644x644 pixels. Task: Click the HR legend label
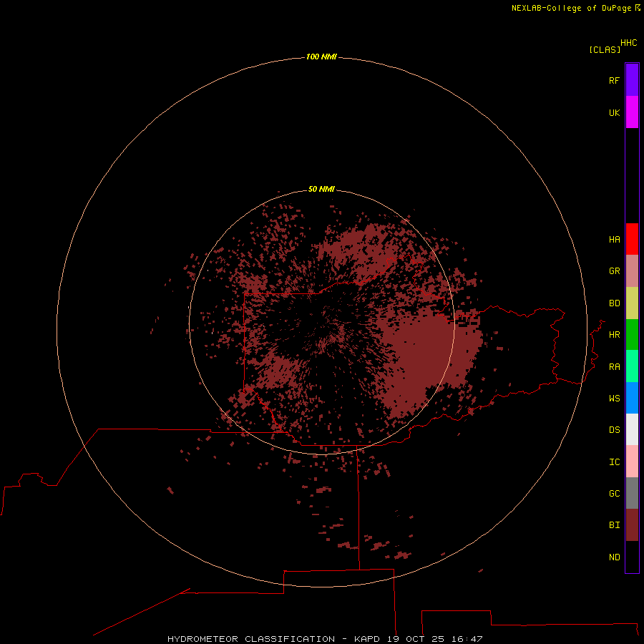point(614,335)
